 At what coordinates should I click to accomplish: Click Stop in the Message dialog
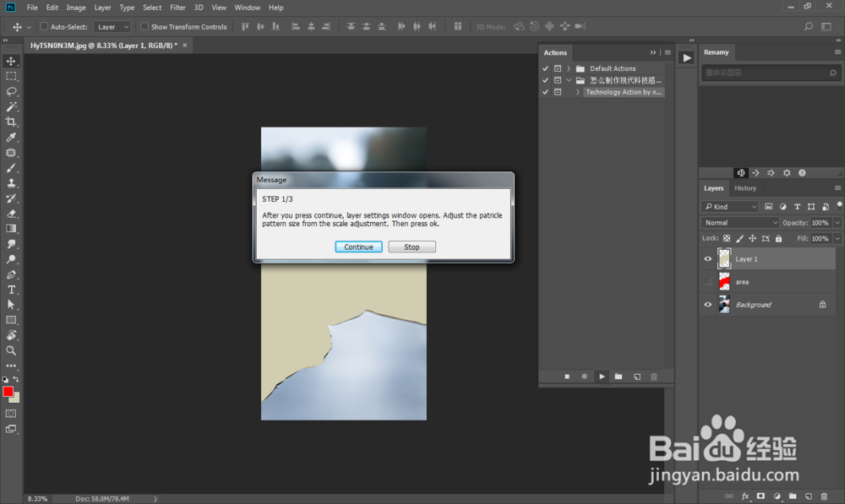(412, 247)
